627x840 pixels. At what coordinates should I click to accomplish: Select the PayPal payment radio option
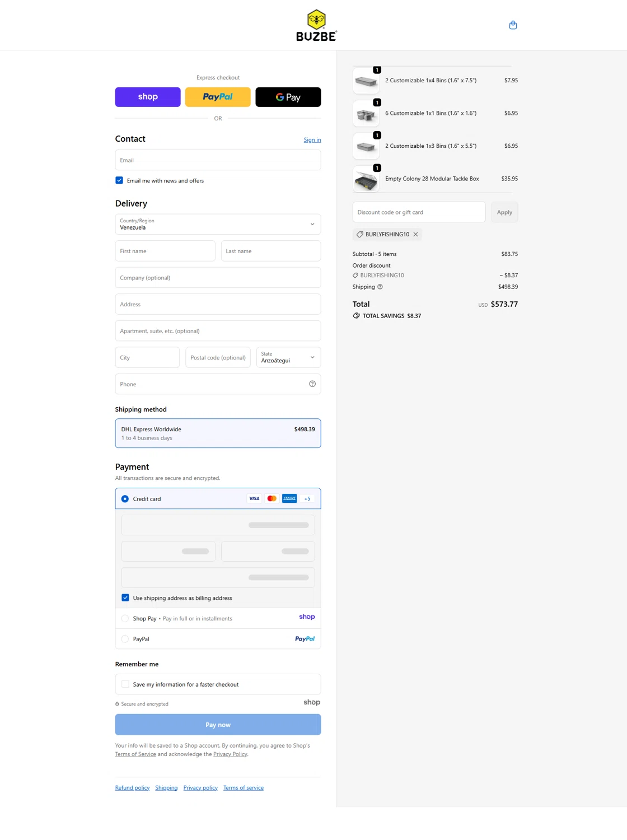125,639
